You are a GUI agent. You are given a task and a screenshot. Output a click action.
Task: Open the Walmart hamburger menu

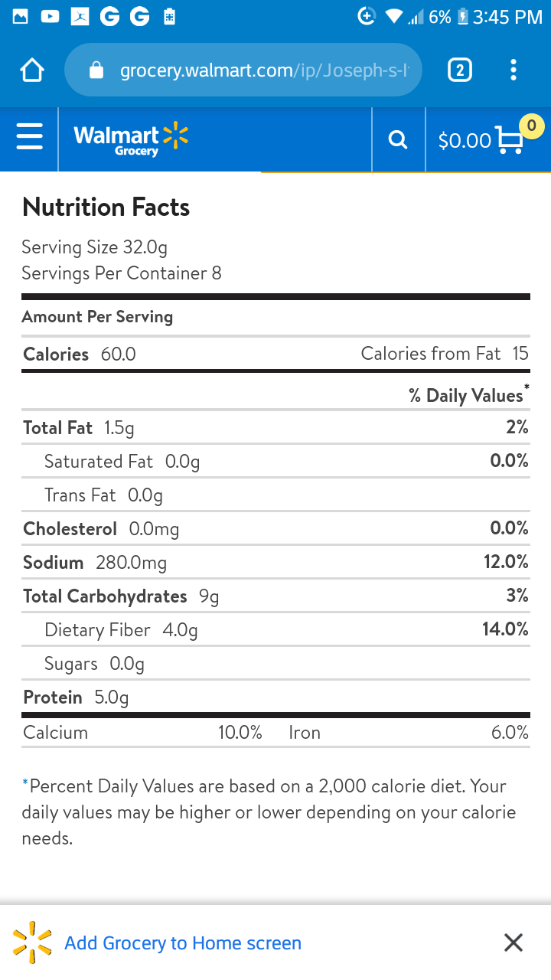click(29, 139)
